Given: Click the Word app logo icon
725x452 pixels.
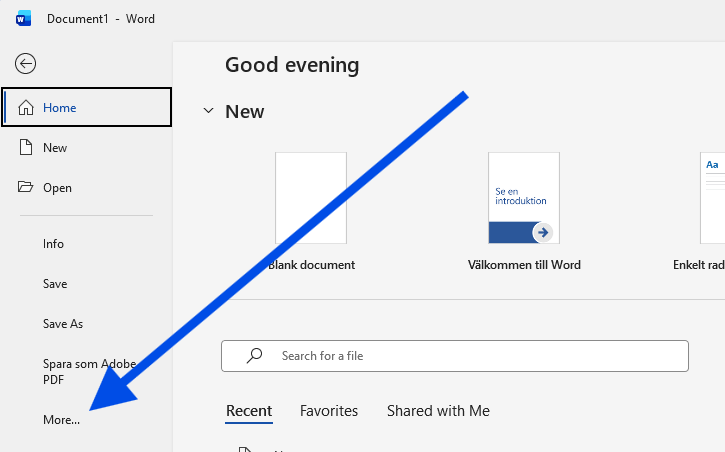Looking at the screenshot, I should pyautogui.click(x=23, y=19).
